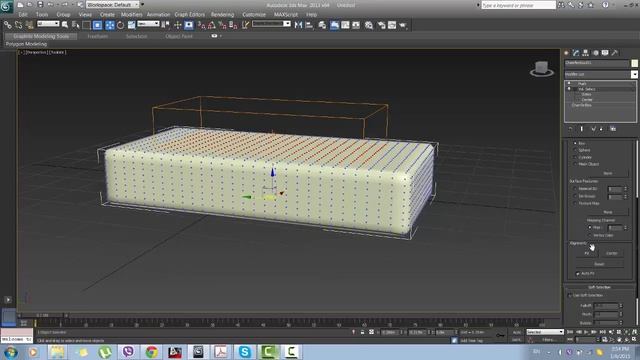Open the Create command panel tab
Image resolution: width=640 pixels, height=360 pixels.
[x=566, y=53]
